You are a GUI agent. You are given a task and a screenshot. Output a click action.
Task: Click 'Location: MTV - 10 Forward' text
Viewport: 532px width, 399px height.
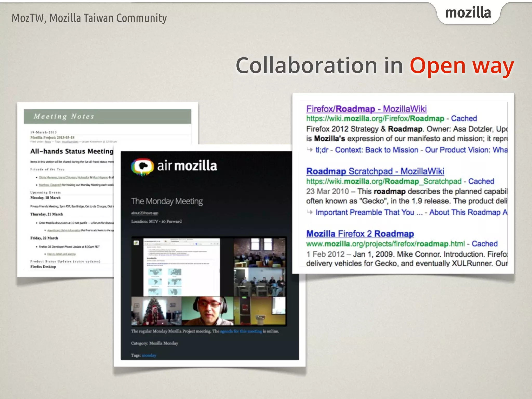pos(156,222)
